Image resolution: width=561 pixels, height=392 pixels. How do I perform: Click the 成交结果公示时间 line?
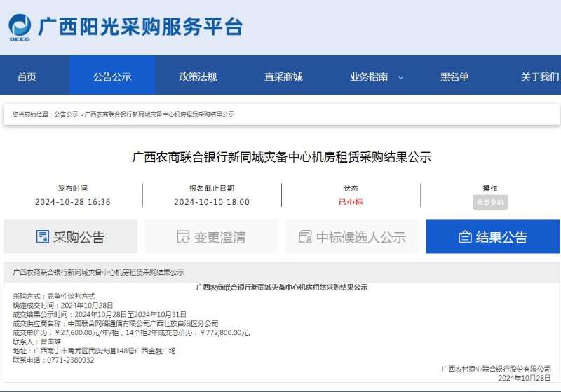[x=100, y=314]
